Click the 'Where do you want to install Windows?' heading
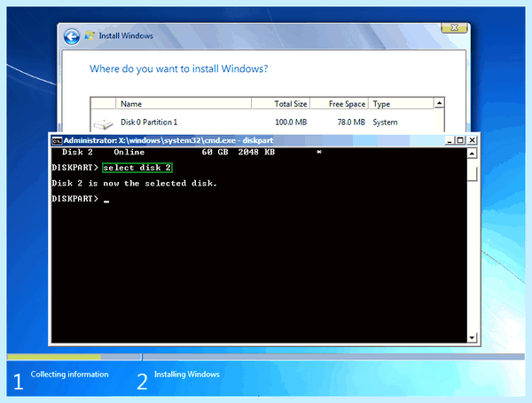The height and width of the screenshot is (403, 532). coord(178,69)
